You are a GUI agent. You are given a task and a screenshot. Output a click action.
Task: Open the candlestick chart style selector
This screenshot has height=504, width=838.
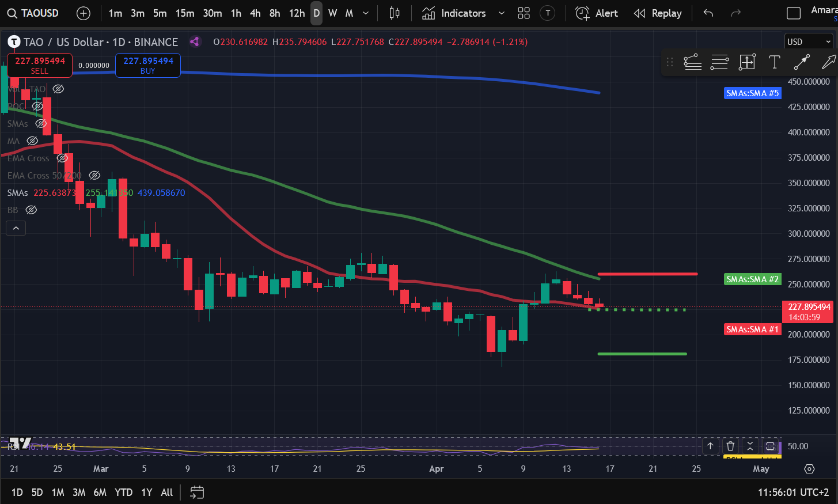tap(395, 13)
